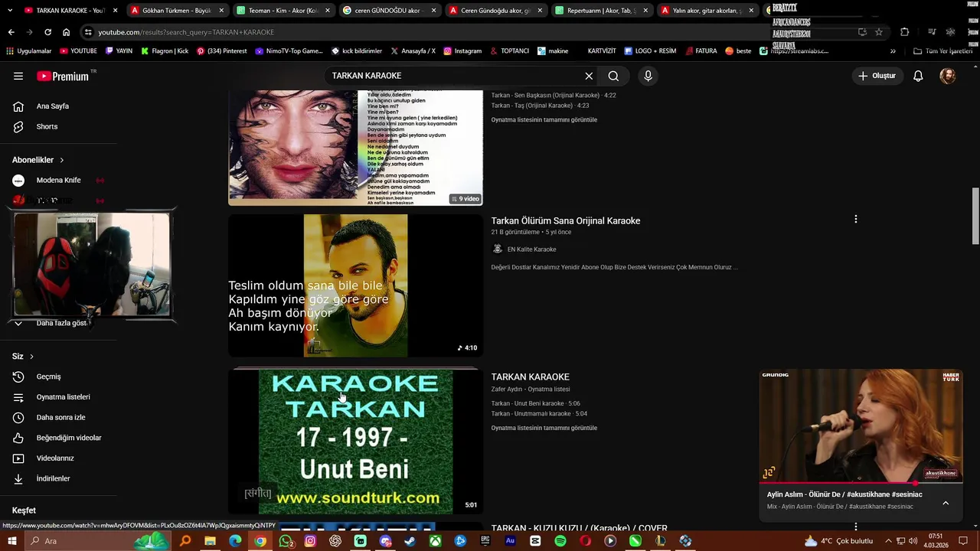Open the Tüm Yer İşaretleri folder

point(943,51)
